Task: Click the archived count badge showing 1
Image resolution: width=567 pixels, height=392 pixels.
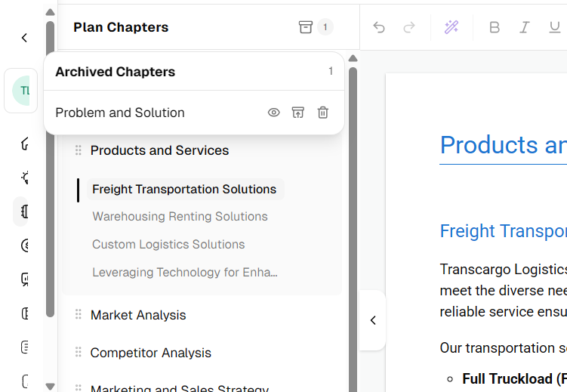Action: click(x=325, y=27)
